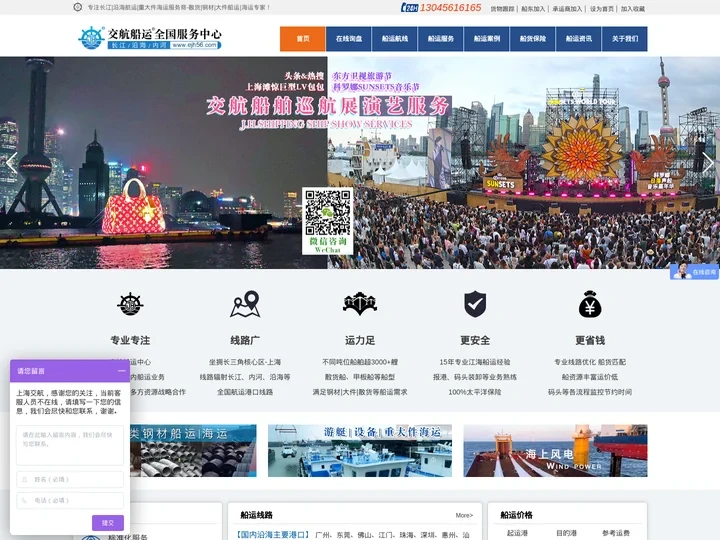Click the 24H phone icon
The image size is (720, 540).
point(409,8)
